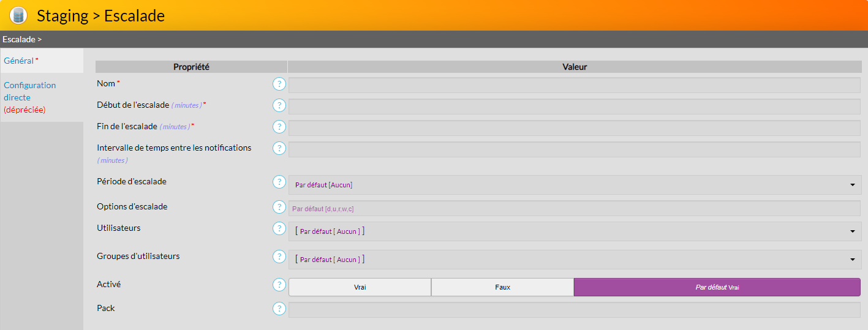Image resolution: width=868 pixels, height=330 pixels.
Task: Open Configuration directe (dépréciée) tab
Action: pyautogui.click(x=29, y=97)
